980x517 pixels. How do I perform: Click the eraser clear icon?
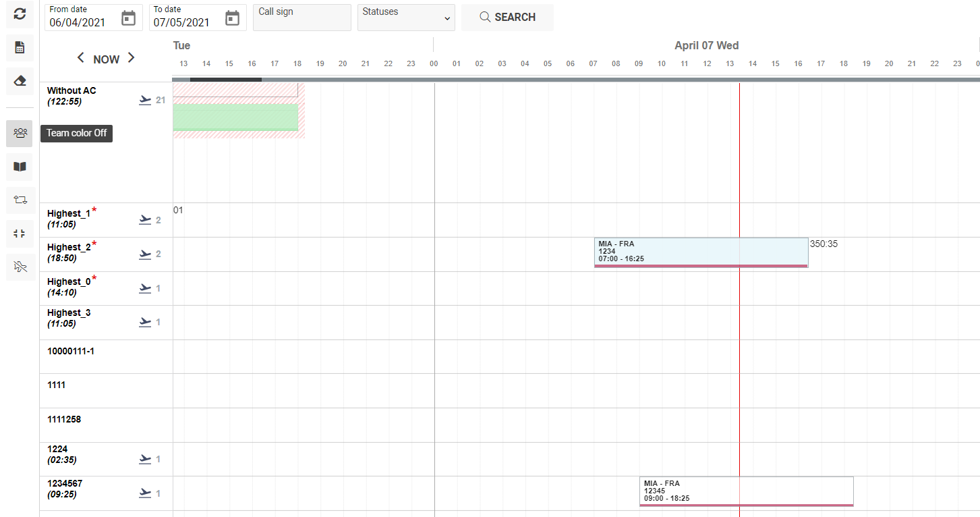(x=20, y=81)
